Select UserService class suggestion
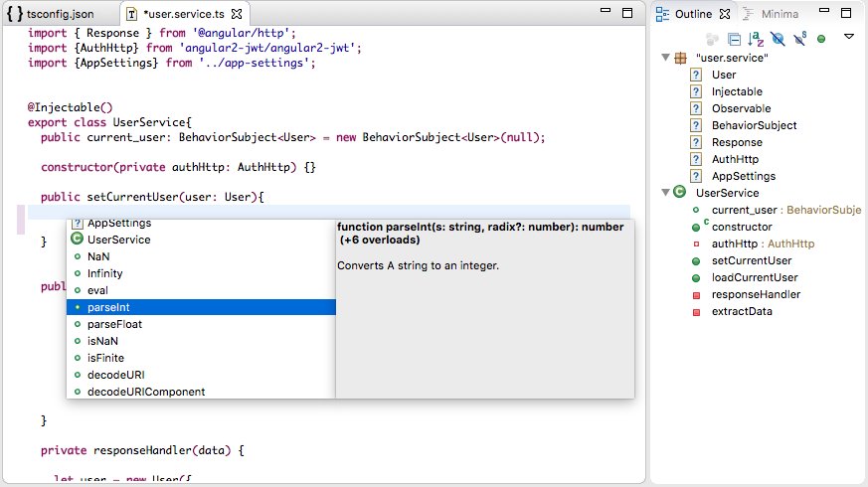Viewport: 868px width, 487px height. pyautogui.click(x=201, y=240)
